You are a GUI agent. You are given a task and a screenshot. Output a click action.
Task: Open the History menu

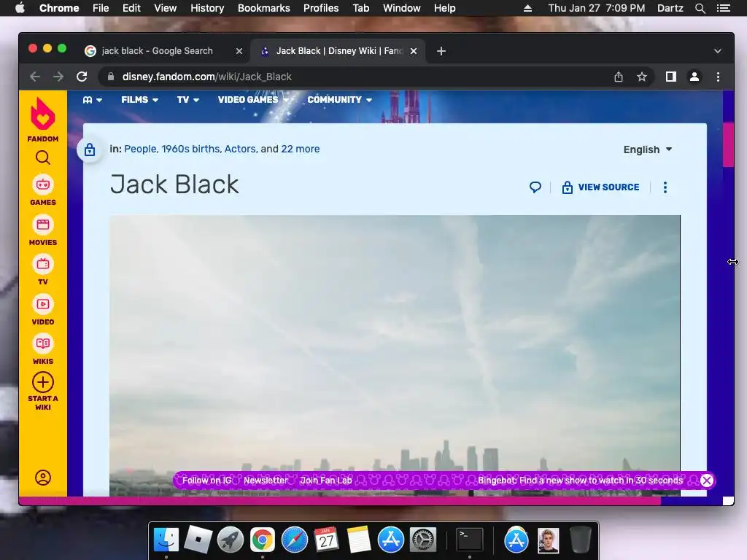click(207, 8)
